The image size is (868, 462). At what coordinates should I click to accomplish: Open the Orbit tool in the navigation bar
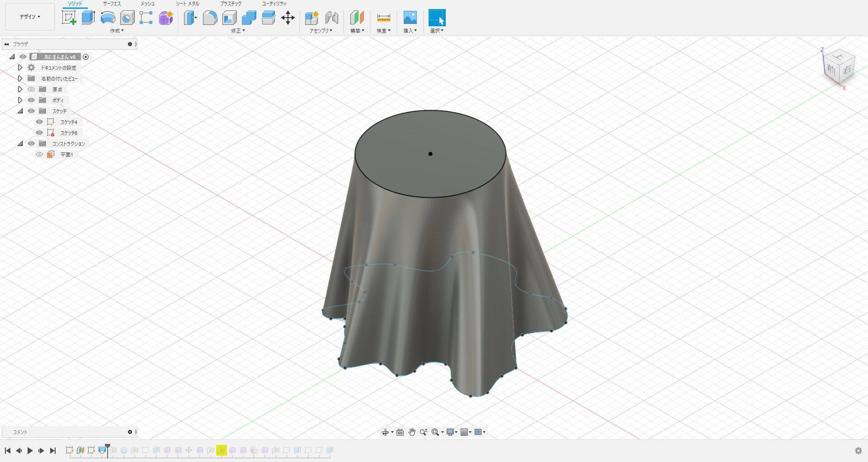(x=385, y=432)
